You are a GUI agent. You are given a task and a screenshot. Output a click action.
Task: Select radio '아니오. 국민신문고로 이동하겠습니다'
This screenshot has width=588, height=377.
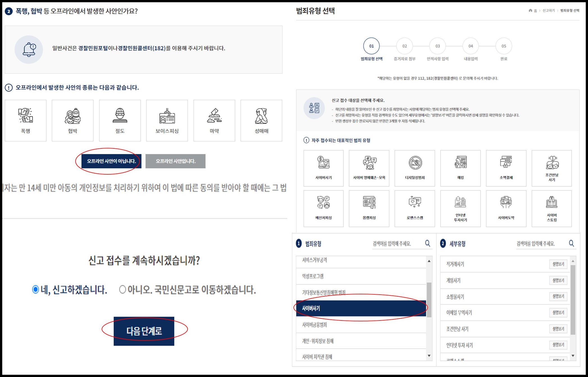(122, 289)
